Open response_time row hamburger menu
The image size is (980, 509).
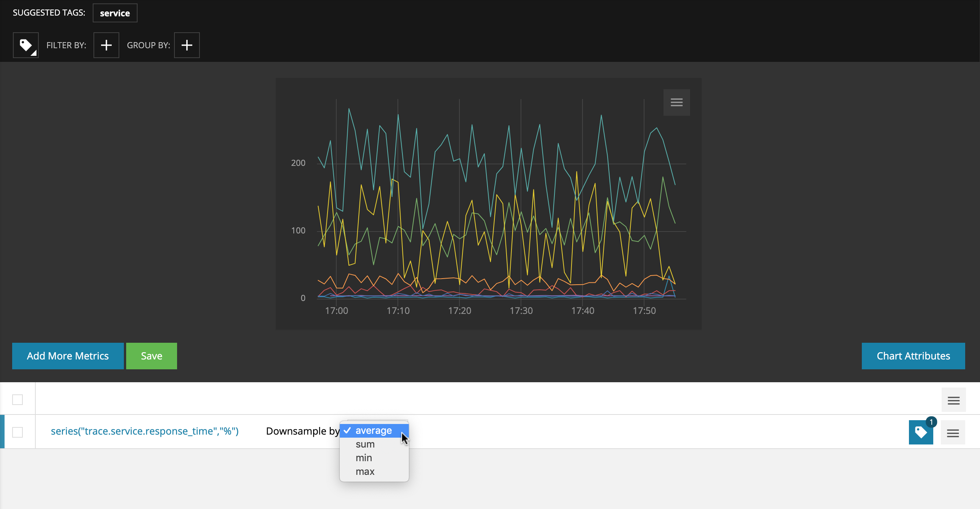[952, 433]
